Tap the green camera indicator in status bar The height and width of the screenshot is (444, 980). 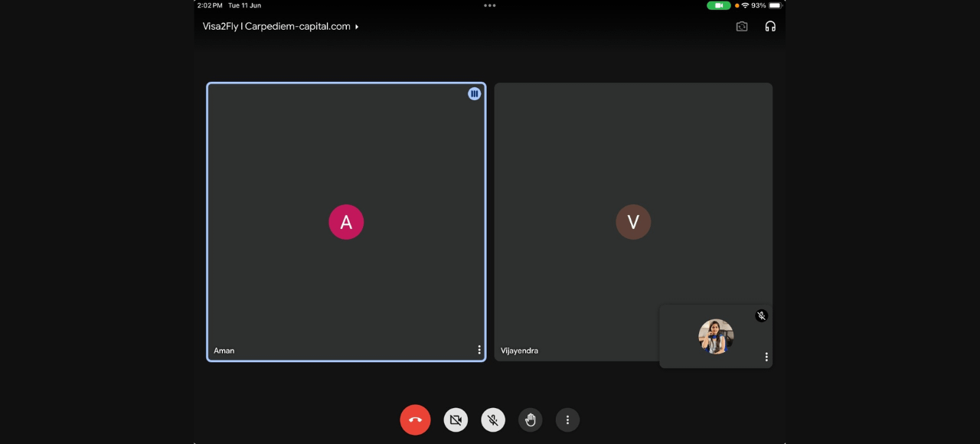pyautogui.click(x=718, y=5)
